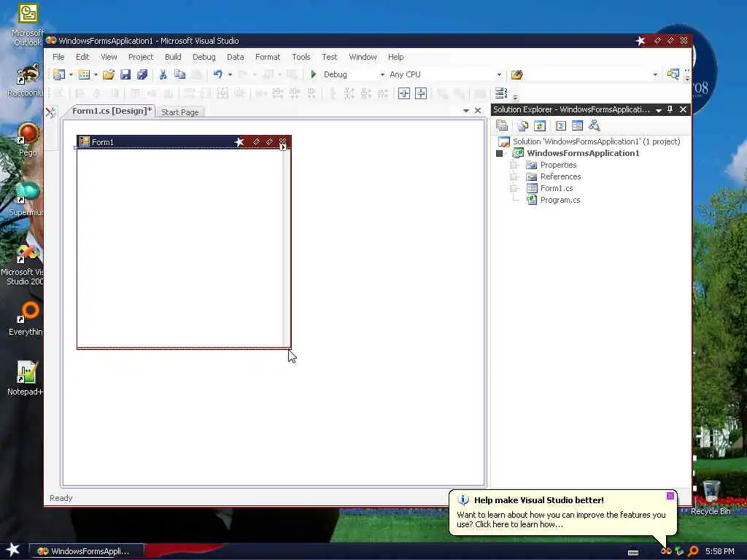Click the Save All toolbar icon
The width and height of the screenshot is (747, 560).
(x=142, y=74)
